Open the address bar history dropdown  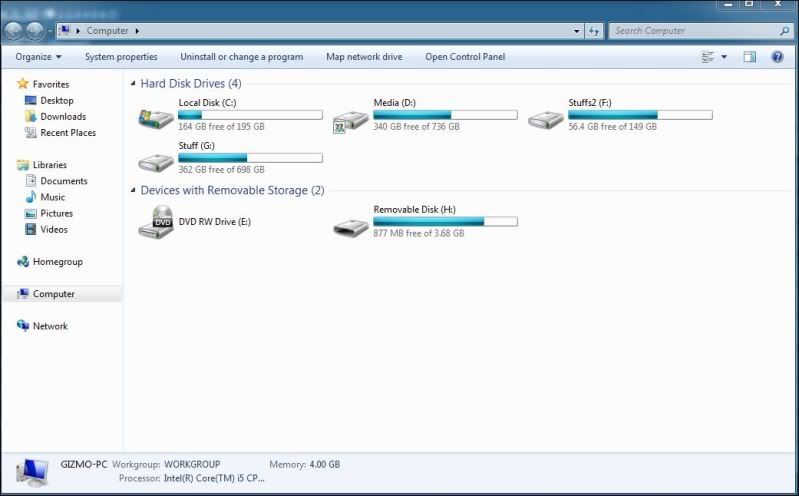click(x=576, y=31)
